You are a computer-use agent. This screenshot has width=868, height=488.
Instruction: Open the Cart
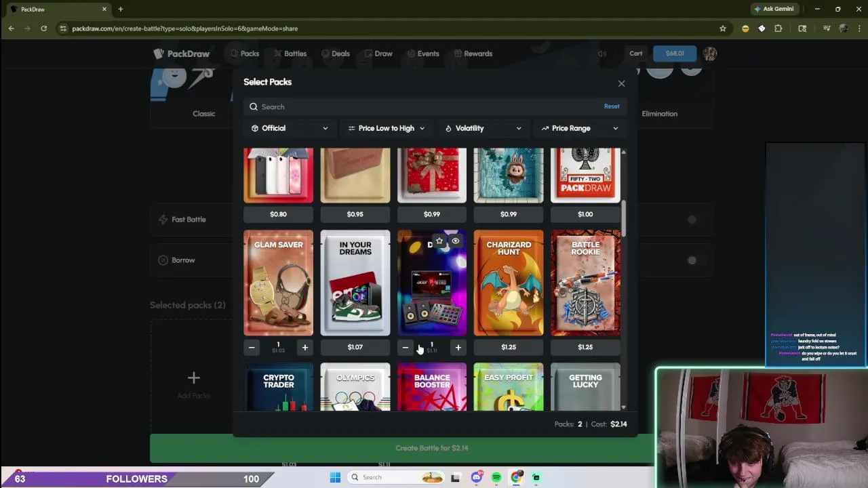(636, 54)
